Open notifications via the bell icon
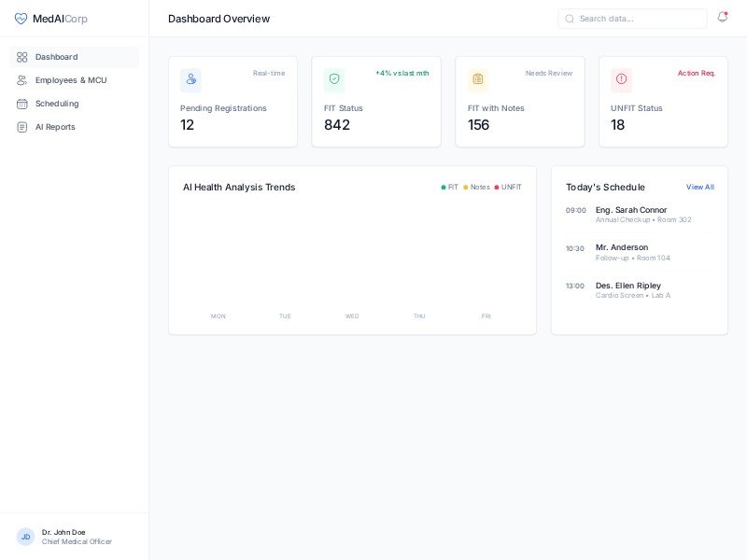 coord(722,18)
